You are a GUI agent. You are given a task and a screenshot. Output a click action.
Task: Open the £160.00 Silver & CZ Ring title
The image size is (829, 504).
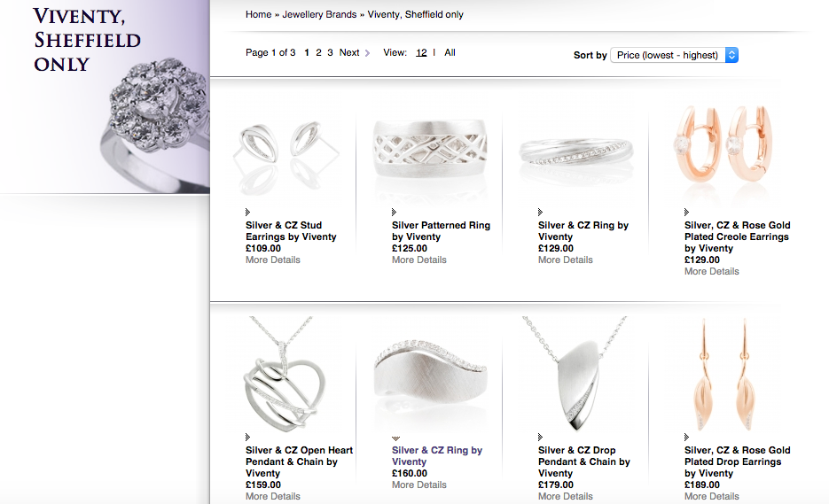click(437, 456)
